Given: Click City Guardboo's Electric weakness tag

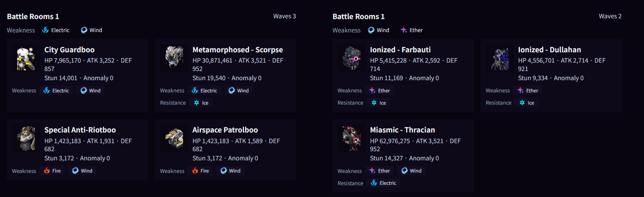Looking at the screenshot, I should click(56, 90).
